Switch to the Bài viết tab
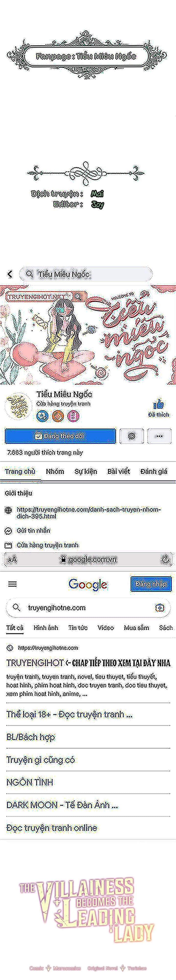The width and height of the screenshot is (176, 980). point(119,471)
